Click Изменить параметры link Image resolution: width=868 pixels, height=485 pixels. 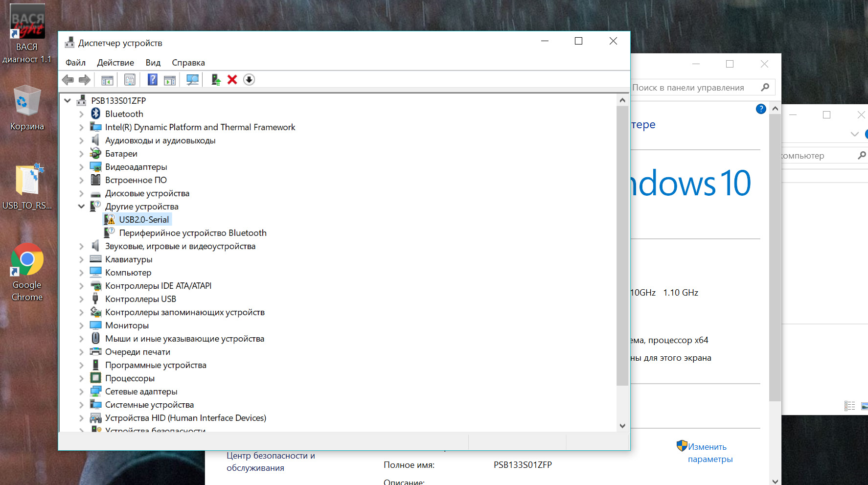[x=710, y=453]
